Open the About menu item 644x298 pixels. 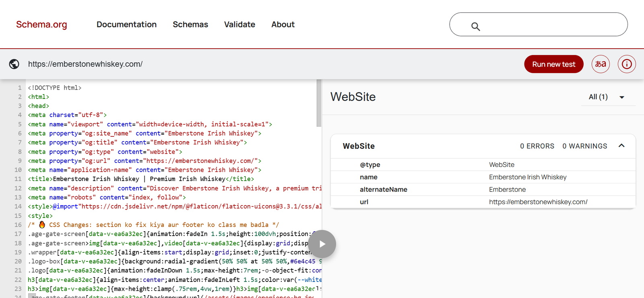283,25
